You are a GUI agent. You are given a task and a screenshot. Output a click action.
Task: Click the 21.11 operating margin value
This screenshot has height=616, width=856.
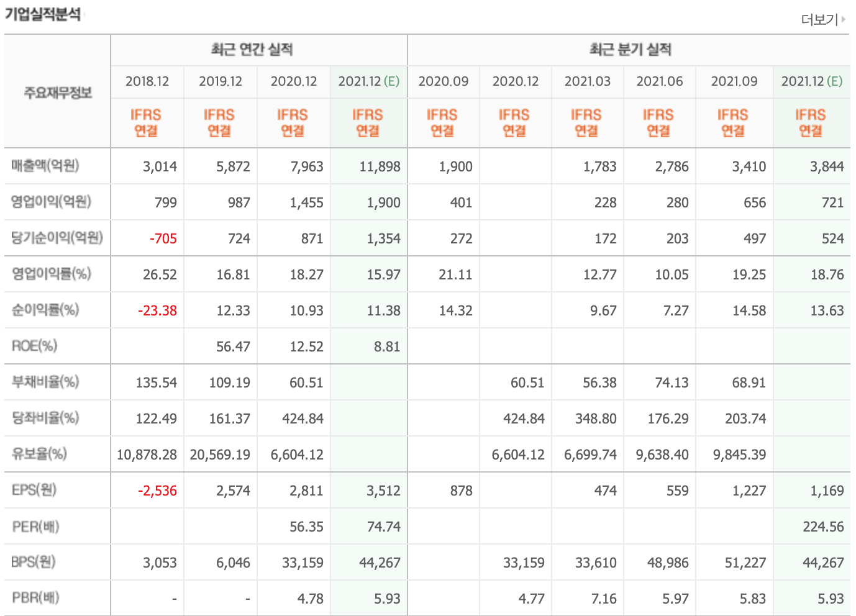455,274
